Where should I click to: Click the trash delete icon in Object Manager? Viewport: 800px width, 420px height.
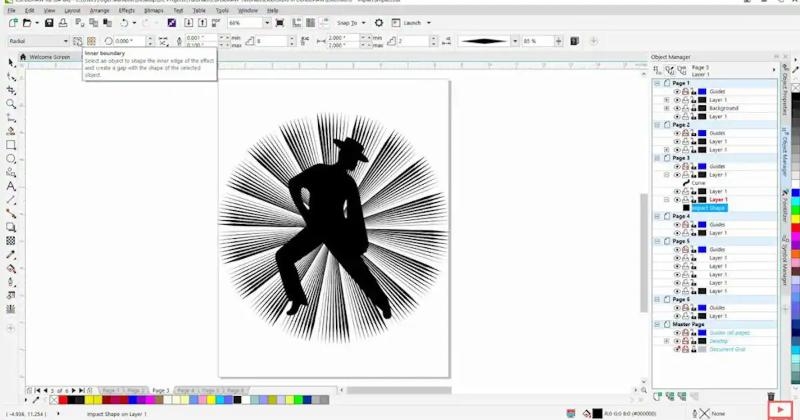(771, 397)
